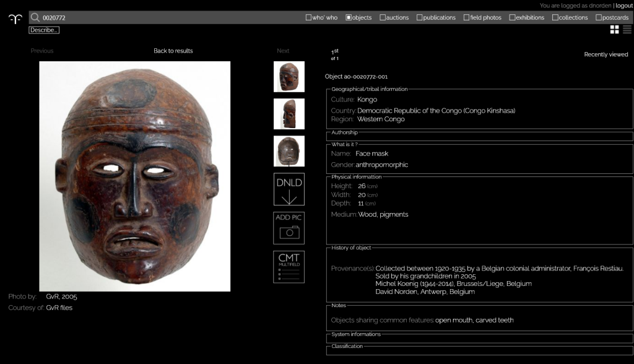Go back to results
The image size is (634, 364).
click(173, 51)
